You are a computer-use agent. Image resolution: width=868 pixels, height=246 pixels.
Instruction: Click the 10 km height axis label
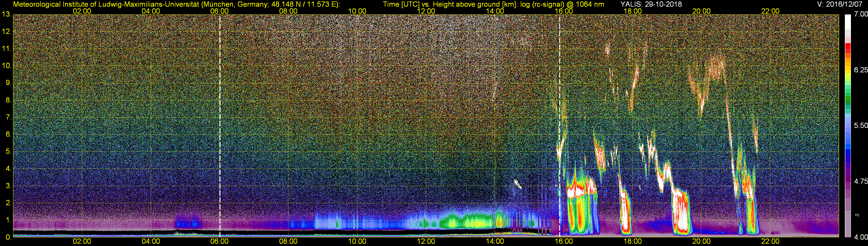[x=7, y=66]
